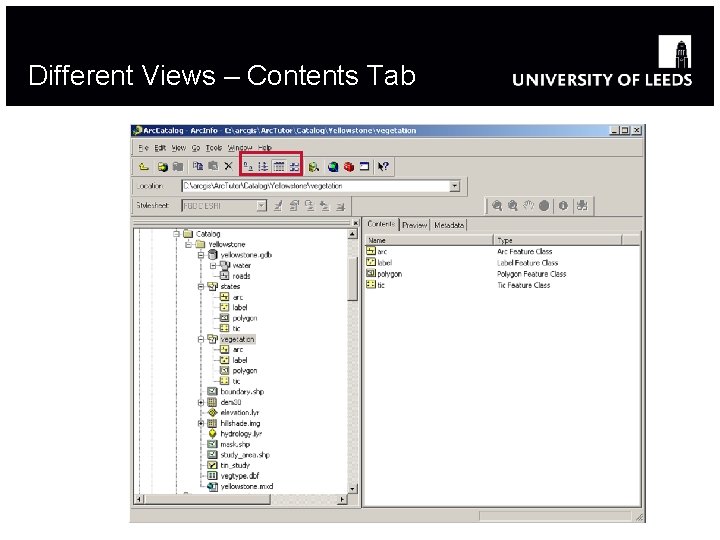The width and height of the screenshot is (720, 540).
Task: Click the Search toolbar icon
Action: (x=314, y=167)
